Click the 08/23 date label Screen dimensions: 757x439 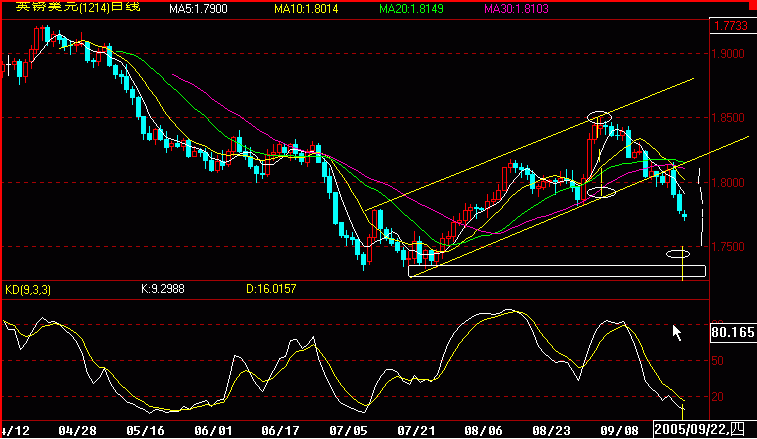point(551,430)
